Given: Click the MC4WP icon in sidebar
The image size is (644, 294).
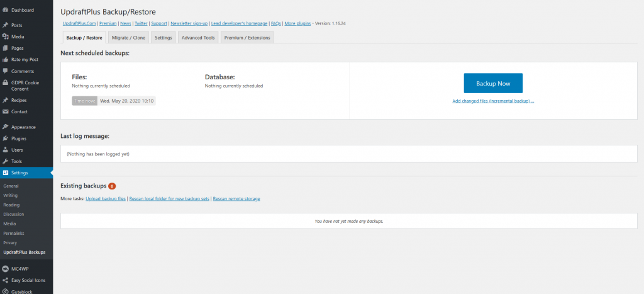Looking at the screenshot, I should point(5,269).
